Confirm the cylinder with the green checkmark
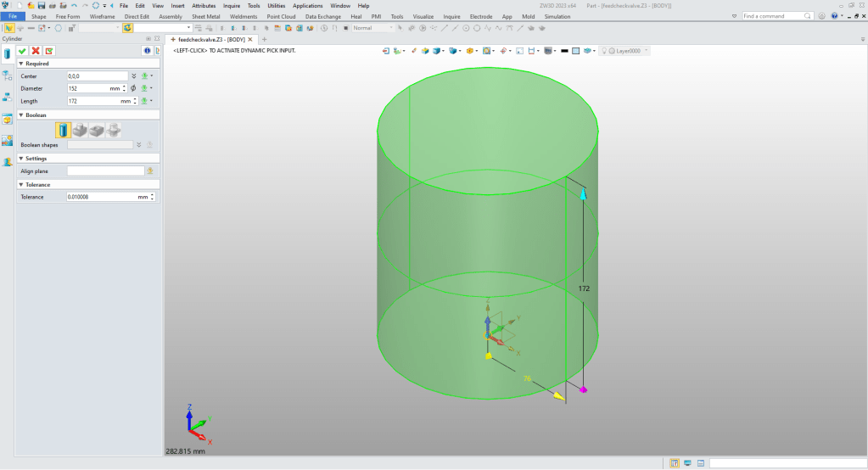The image size is (868, 470). click(22, 51)
